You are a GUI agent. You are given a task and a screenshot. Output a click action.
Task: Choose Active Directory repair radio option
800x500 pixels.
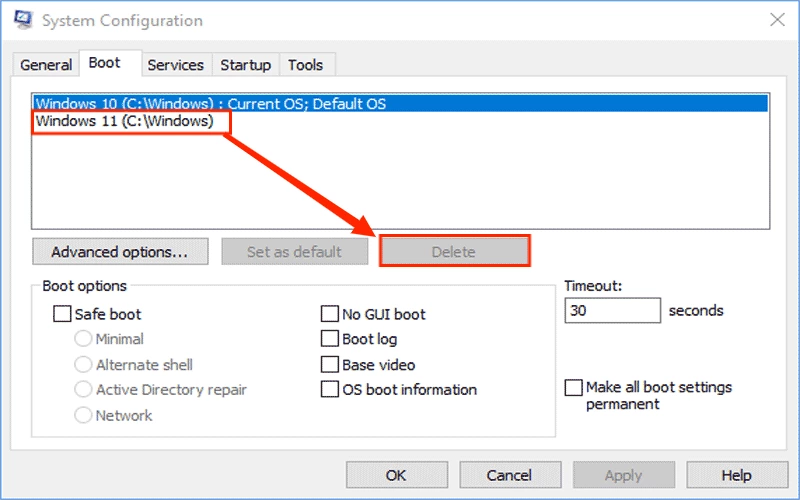pyautogui.click(x=83, y=390)
